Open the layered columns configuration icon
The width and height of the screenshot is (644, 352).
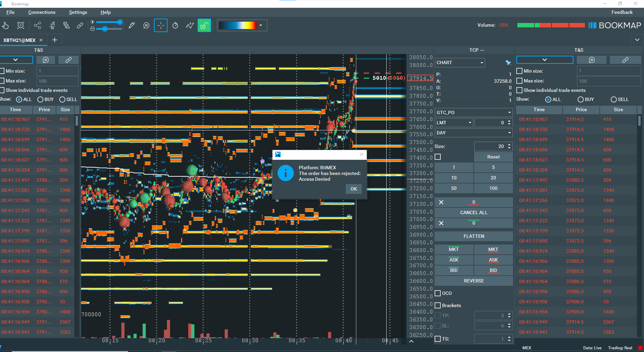(x=67, y=25)
